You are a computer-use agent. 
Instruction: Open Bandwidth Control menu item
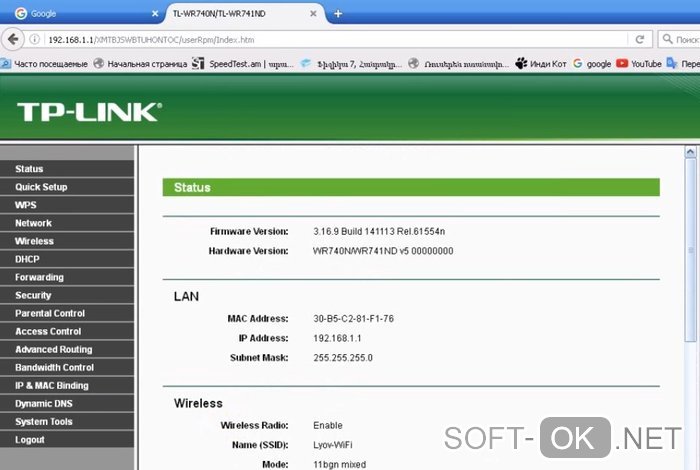67,367
